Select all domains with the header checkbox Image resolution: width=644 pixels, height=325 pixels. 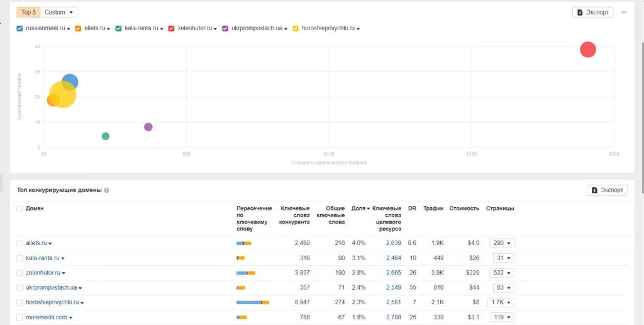coord(19,208)
